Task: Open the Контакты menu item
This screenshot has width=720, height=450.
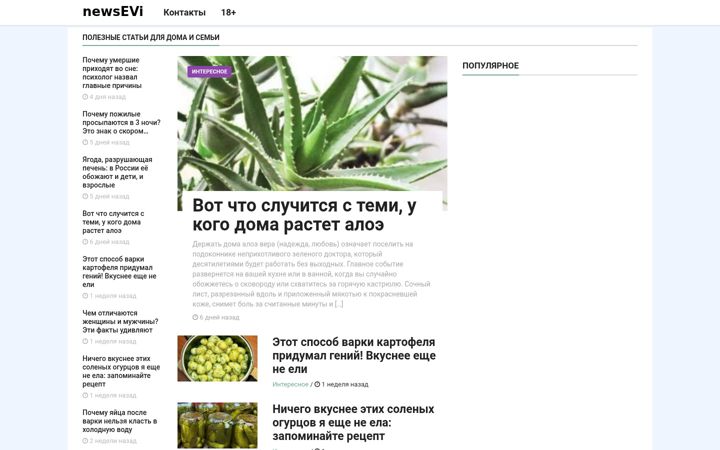Action: click(184, 12)
